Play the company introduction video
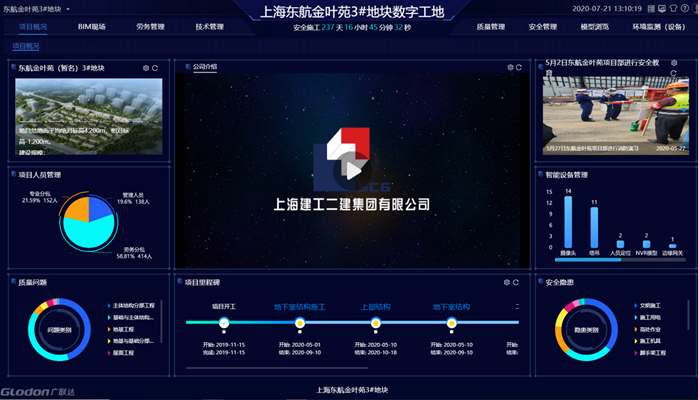 349,170
